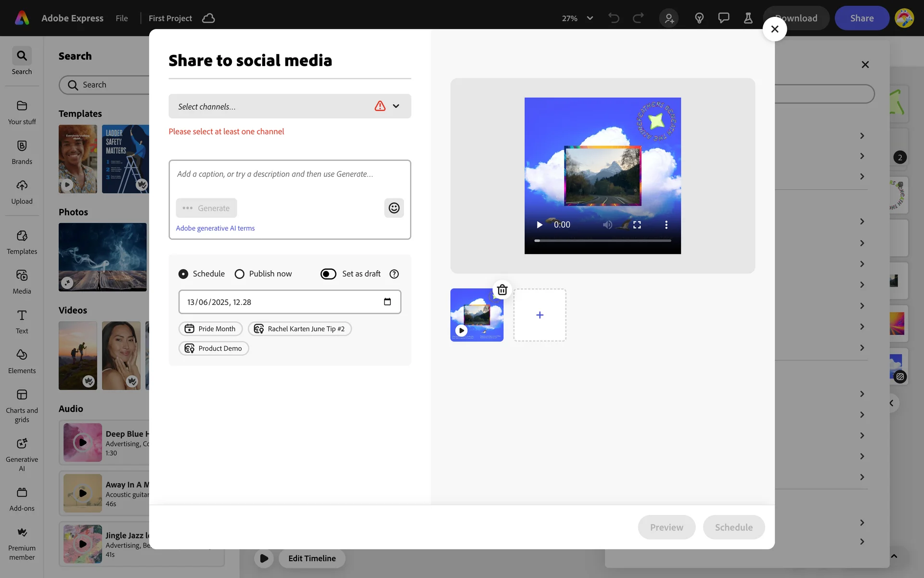The image size is (924, 578).
Task: Select the Schedule radio button
Action: (183, 274)
